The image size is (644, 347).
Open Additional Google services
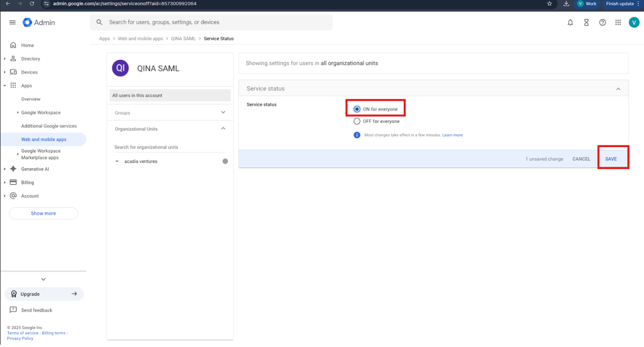coord(49,126)
